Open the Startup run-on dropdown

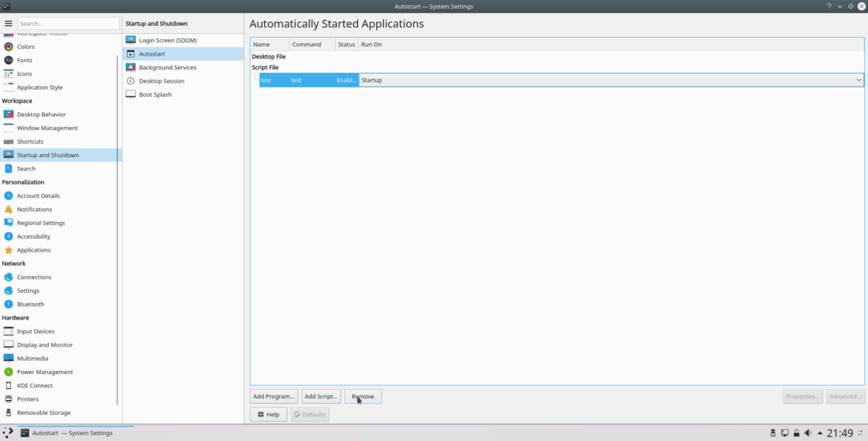pyautogui.click(x=858, y=80)
